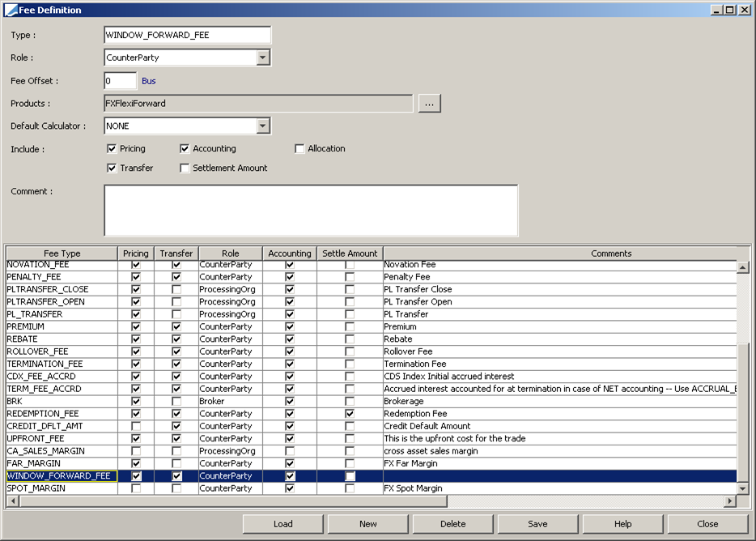Enable the Settlement Amount checkbox
The height and width of the screenshot is (541, 756).
(185, 168)
